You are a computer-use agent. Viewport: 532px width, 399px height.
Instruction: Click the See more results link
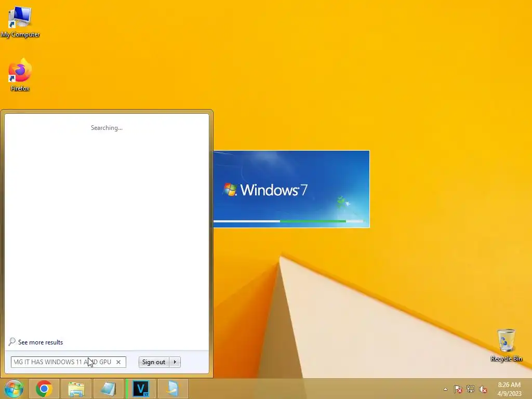click(41, 342)
